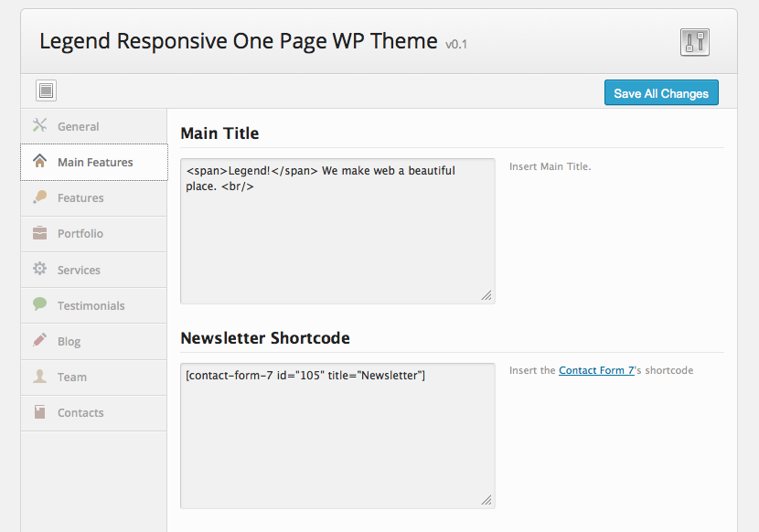Image resolution: width=759 pixels, height=532 pixels.
Task: Click the Main Features home icon
Action: tap(39, 162)
